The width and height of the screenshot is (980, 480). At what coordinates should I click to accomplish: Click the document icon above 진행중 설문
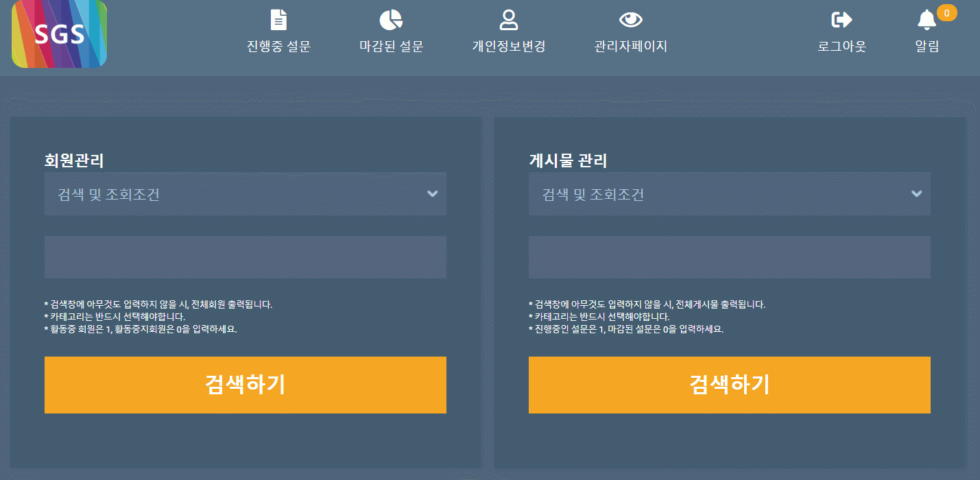(x=278, y=20)
